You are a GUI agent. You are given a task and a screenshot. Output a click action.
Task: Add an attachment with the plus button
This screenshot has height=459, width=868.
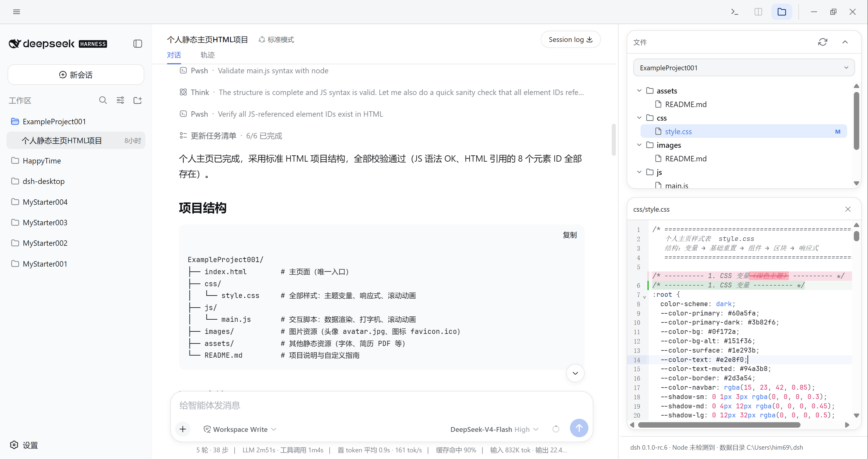tap(183, 429)
